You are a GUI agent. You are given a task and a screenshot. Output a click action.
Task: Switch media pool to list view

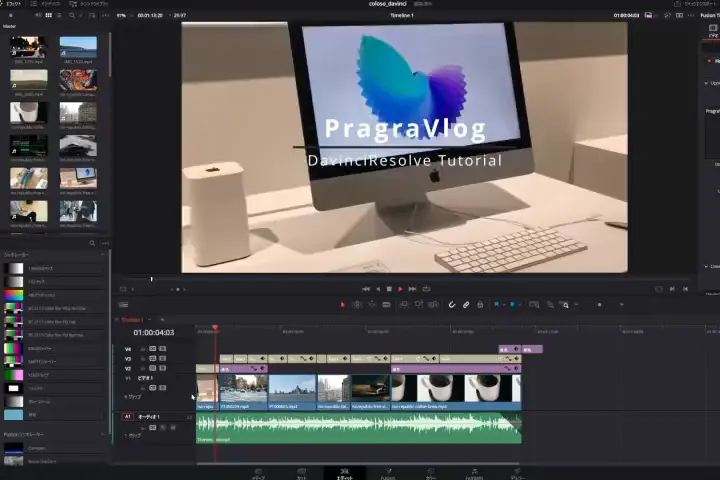coord(59,15)
